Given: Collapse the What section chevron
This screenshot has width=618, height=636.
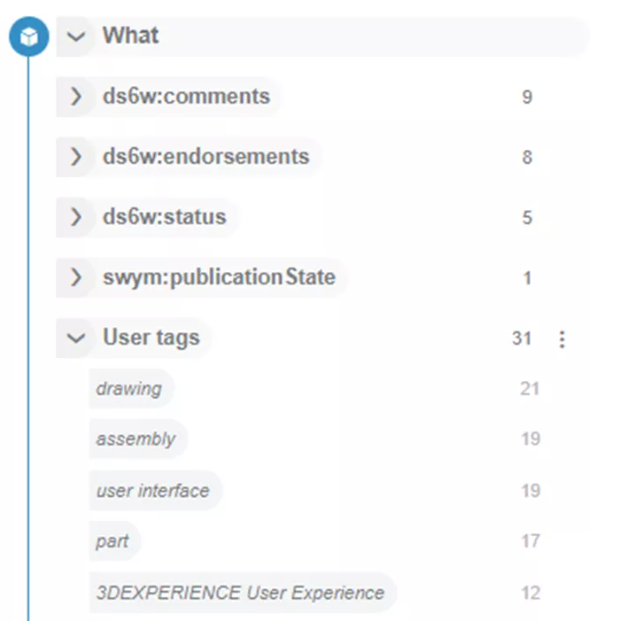Looking at the screenshot, I should click(76, 37).
